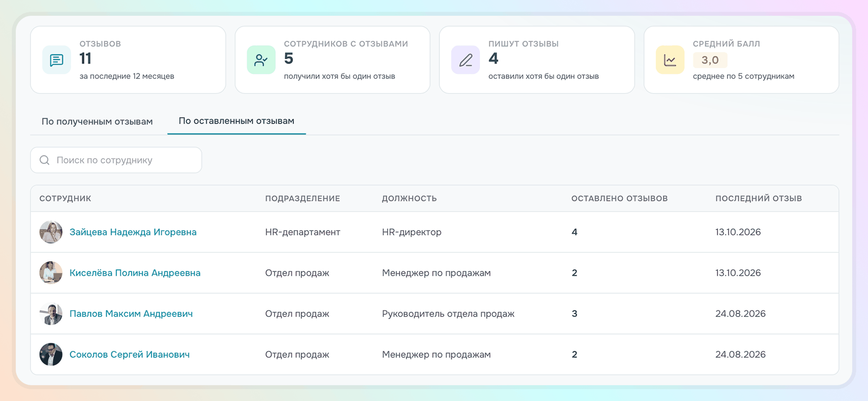Click the reviews count message icon

click(57, 60)
